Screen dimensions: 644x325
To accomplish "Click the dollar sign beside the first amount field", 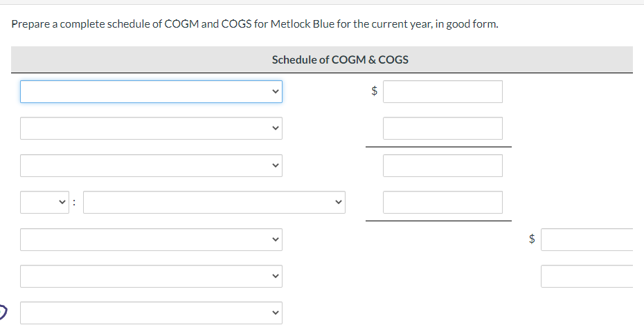I will click(x=375, y=91).
